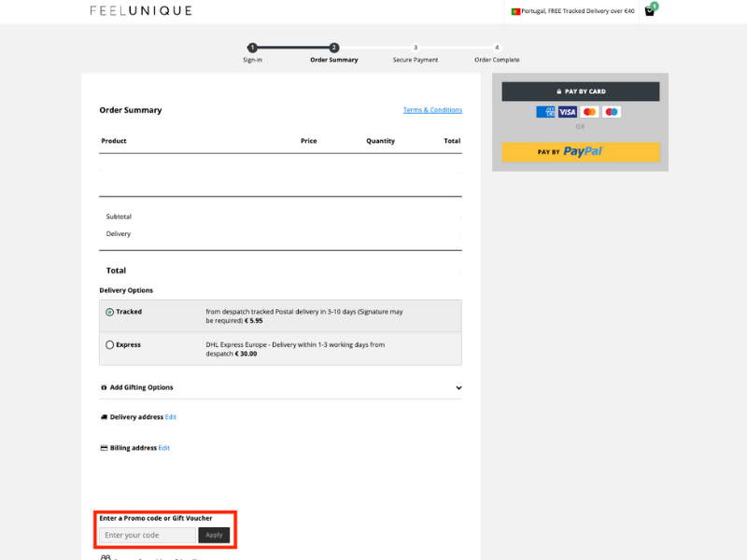Viewport: 747px width, 560px height.
Task: Go to step 2 Order Summary
Action: [334, 48]
